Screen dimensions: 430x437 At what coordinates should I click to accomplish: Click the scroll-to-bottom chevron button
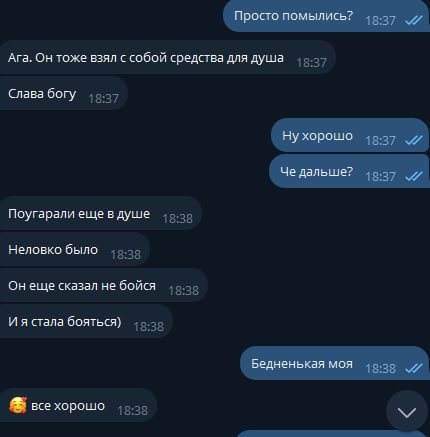[407, 411]
